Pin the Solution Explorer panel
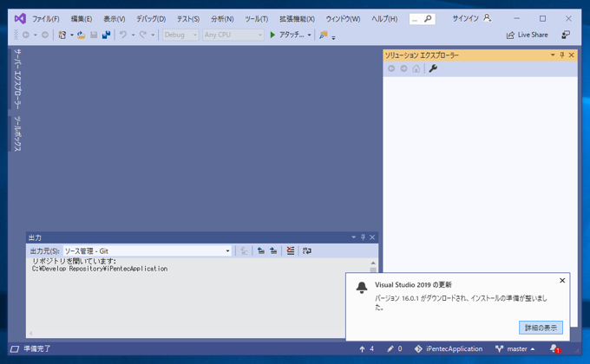 (x=562, y=55)
